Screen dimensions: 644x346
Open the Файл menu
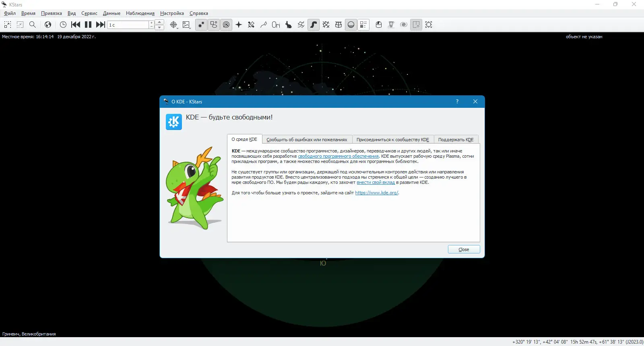point(10,13)
